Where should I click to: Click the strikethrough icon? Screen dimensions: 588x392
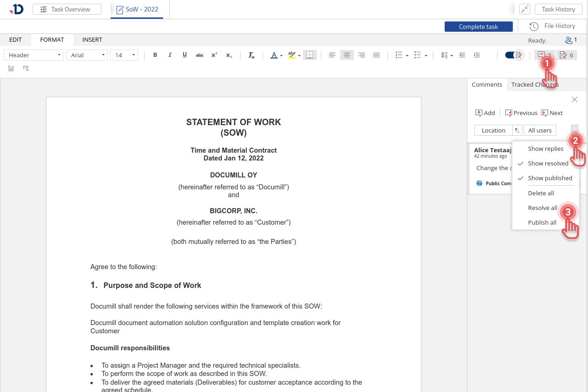click(x=200, y=55)
